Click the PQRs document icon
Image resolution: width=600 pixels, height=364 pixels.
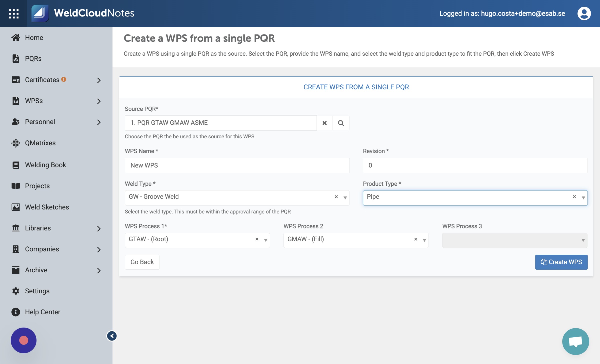click(16, 58)
